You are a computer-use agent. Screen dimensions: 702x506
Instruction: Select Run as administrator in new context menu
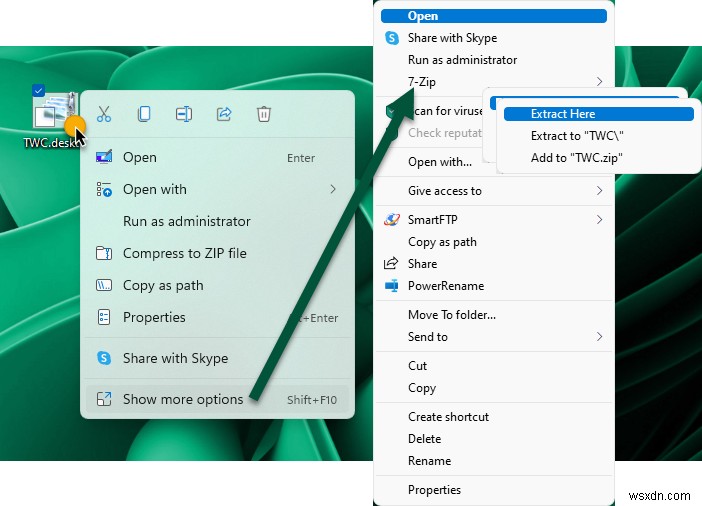(217, 221)
